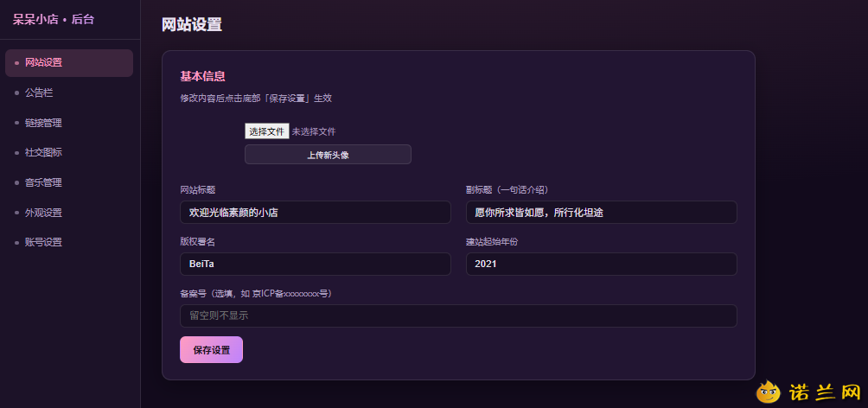Click the 网站设置 page heading

click(x=192, y=25)
